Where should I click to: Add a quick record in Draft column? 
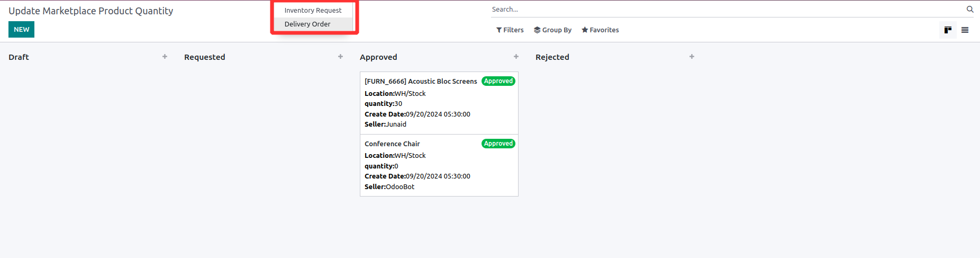point(165,57)
